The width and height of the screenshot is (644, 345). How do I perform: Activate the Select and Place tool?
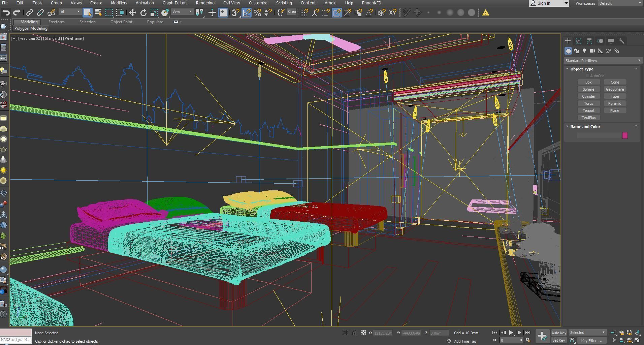click(165, 13)
